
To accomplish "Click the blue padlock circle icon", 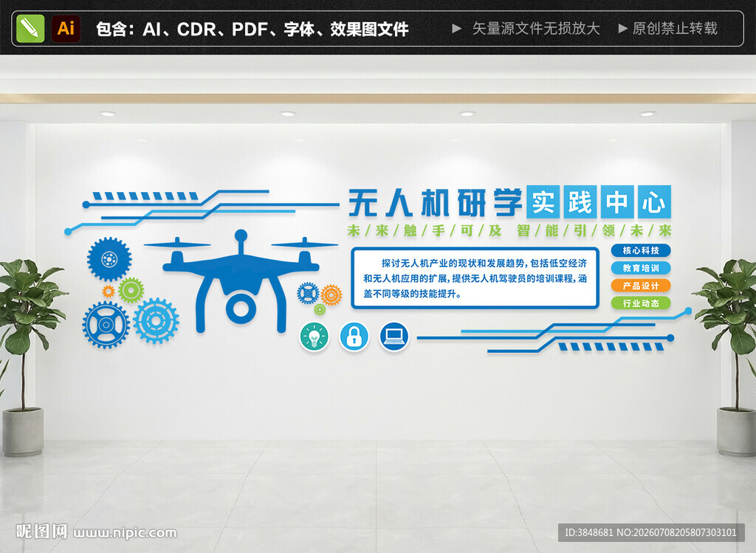I will coord(354,337).
